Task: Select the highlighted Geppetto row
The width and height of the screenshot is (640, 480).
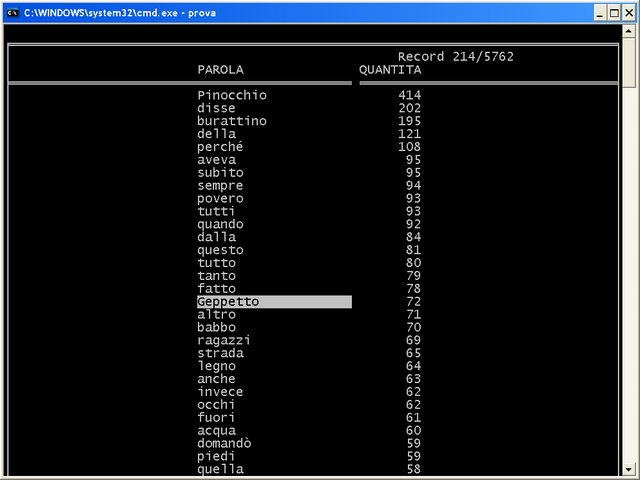Action: point(274,302)
